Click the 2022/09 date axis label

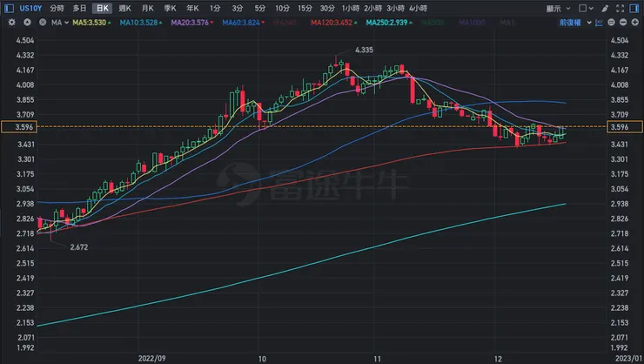click(x=151, y=359)
